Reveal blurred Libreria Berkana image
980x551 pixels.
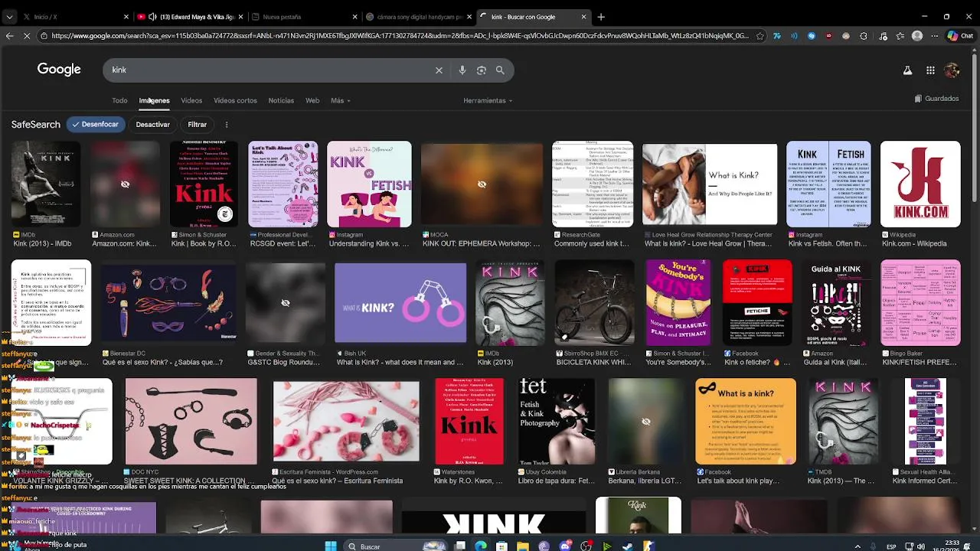tap(646, 422)
